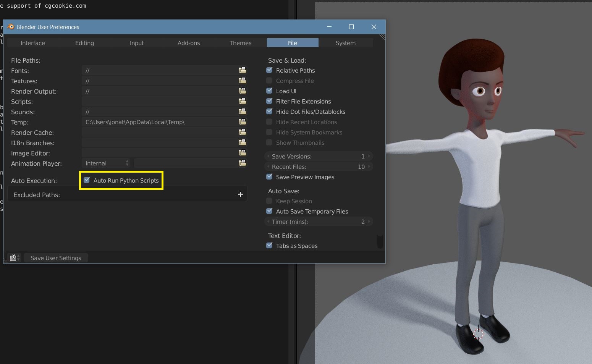The image size is (592, 364).
Task: Enable Hide System Bookmarks checkbox
Action: (269, 132)
